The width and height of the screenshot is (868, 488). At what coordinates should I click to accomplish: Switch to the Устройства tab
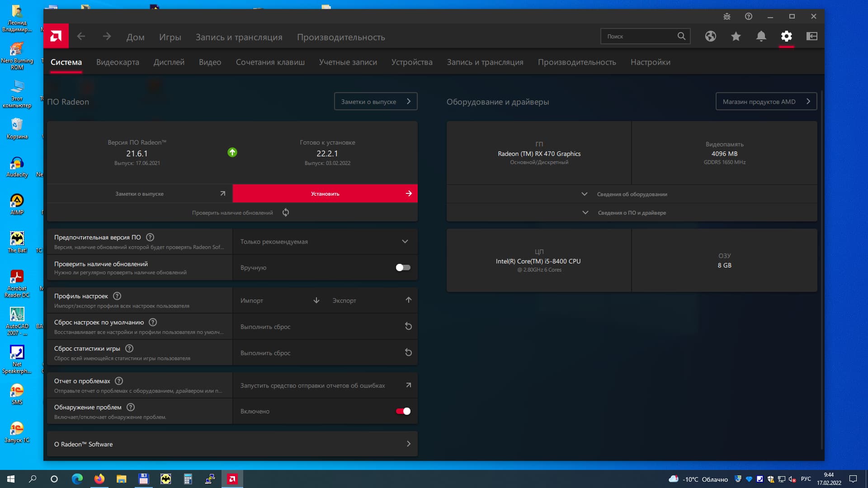coord(412,62)
